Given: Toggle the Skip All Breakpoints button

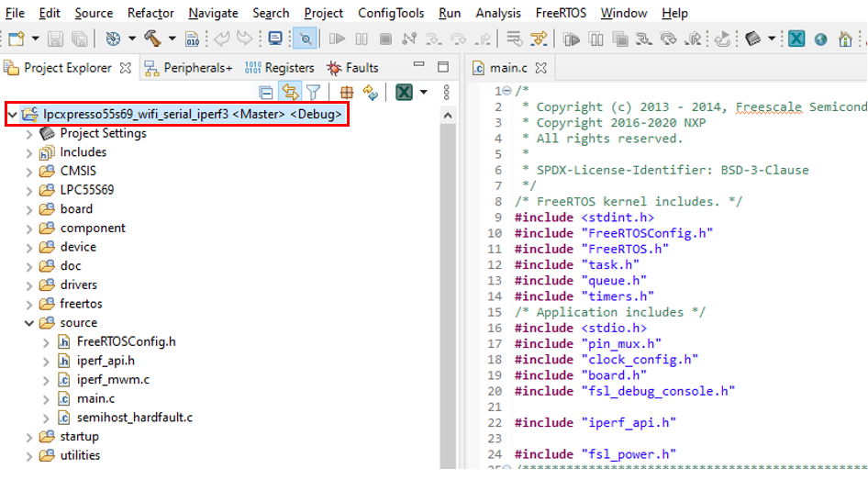Looking at the screenshot, I should 305,39.
